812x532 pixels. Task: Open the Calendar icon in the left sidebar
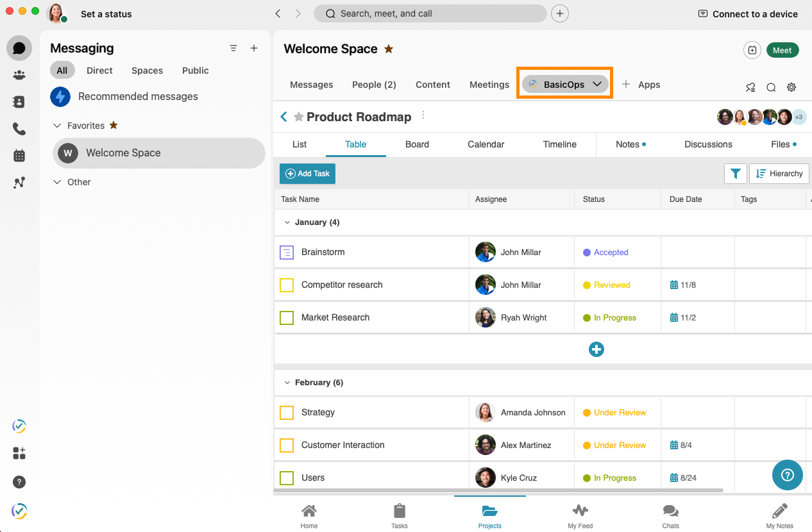pos(19,156)
